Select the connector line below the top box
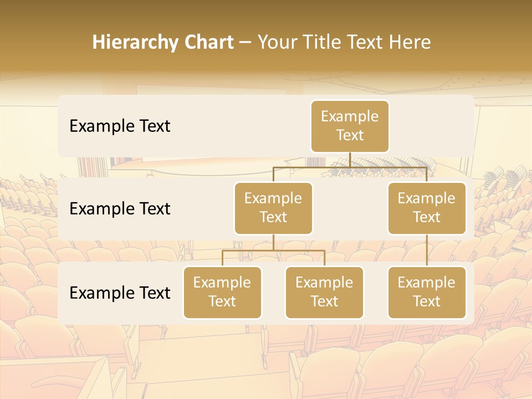This screenshot has width=532, height=399. [350, 161]
